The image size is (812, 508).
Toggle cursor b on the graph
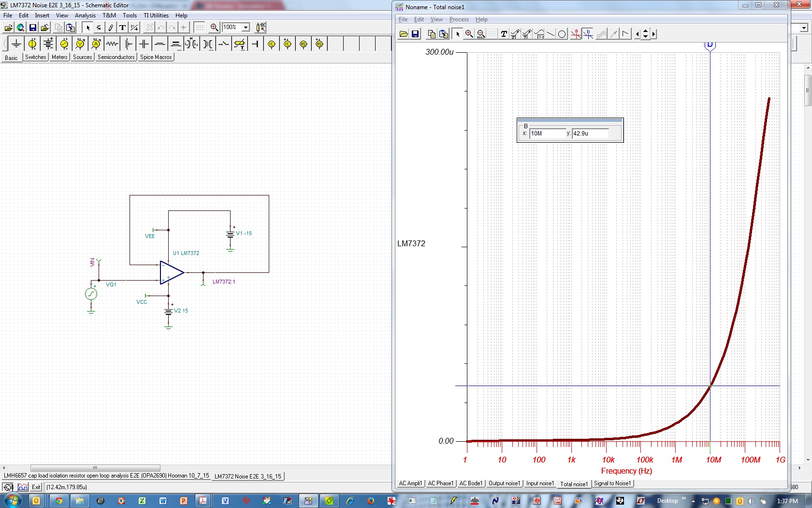[588, 34]
